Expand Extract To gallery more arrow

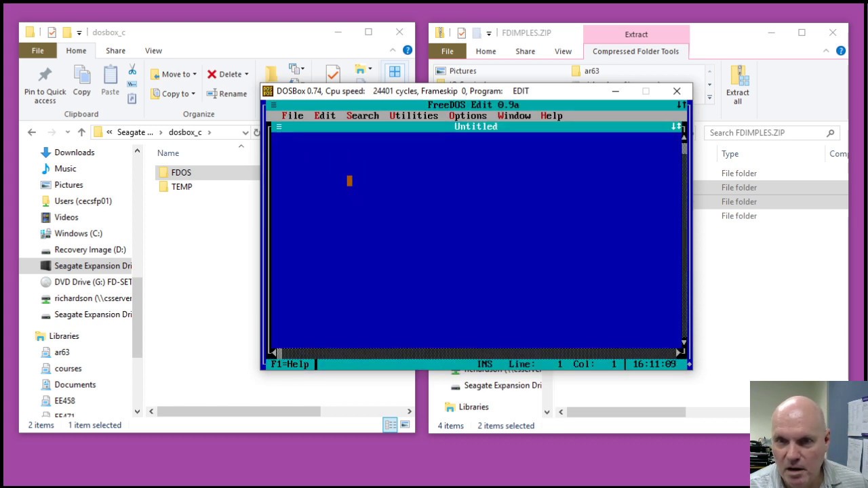[x=709, y=98]
